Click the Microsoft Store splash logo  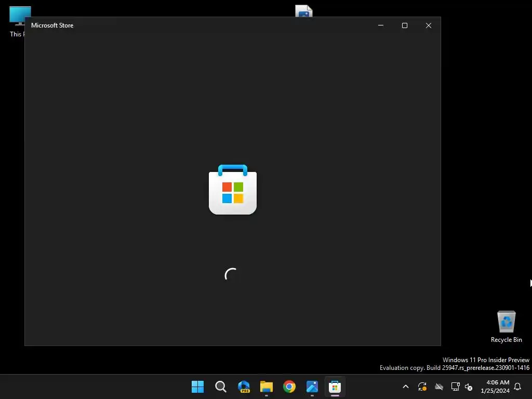(233, 190)
